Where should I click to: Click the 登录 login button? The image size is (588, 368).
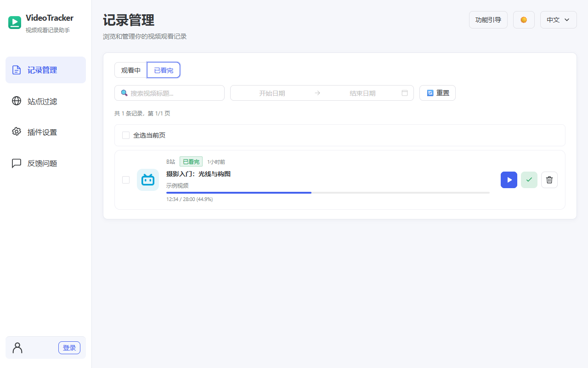click(x=69, y=348)
